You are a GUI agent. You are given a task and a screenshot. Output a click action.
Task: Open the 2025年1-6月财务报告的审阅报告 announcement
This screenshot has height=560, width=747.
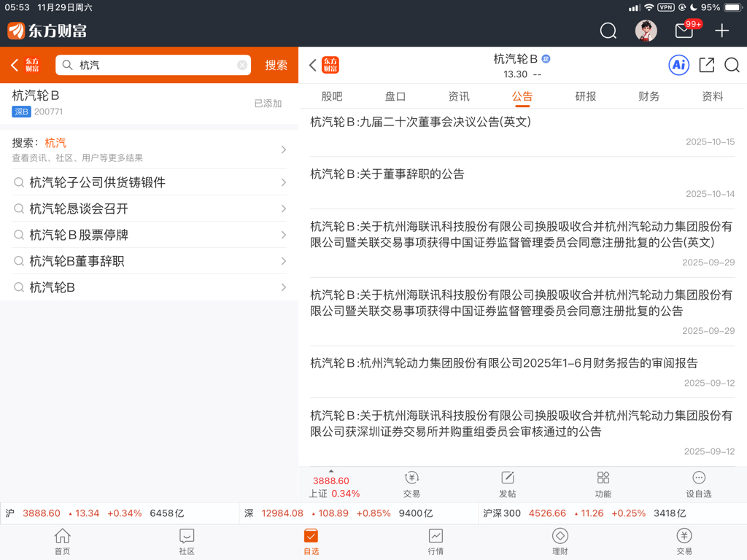(x=522, y=373)
